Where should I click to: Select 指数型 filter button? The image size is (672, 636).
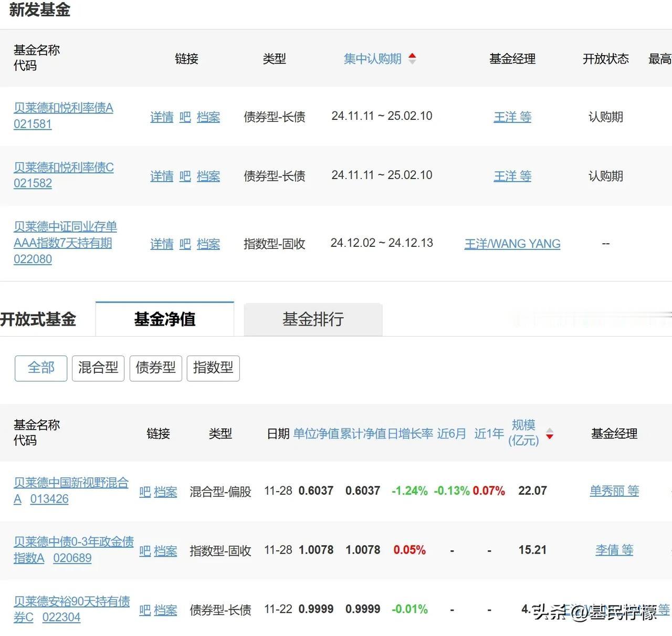pyautogui.click(x=213, y=368)
